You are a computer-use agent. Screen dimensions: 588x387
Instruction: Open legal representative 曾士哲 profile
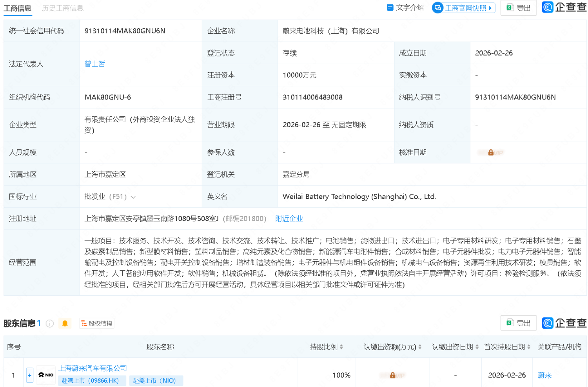coord(94,63)
